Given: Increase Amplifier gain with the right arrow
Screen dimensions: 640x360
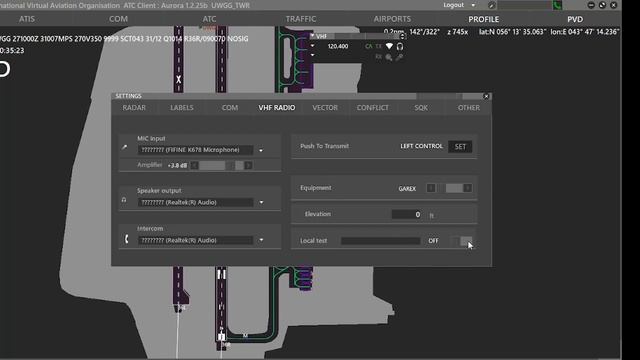Looking at the screenshot, I should pyautogui.click(x=248, y=165).
